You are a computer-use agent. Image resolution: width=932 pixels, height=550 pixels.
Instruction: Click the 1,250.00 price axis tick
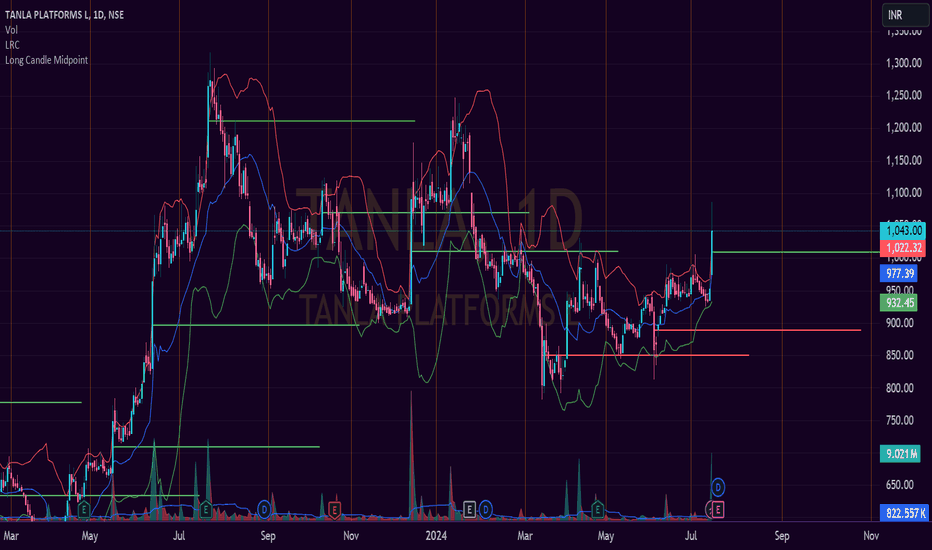903,95
